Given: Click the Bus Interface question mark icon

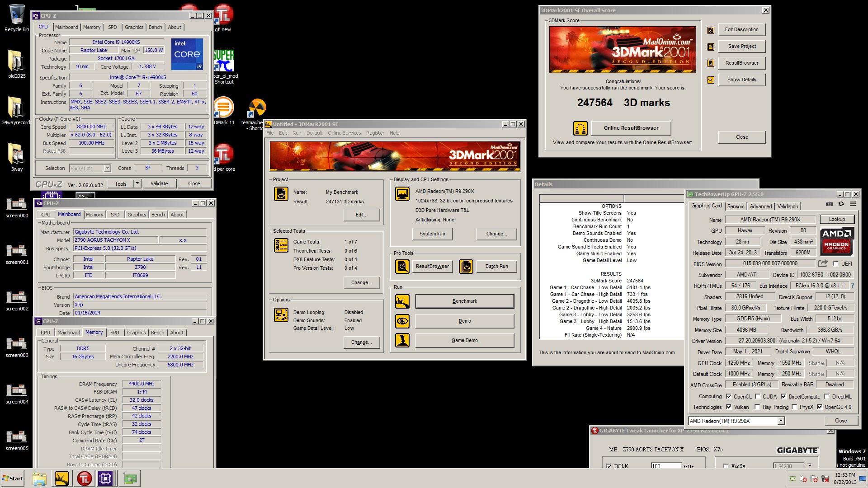Looking at the screenshot, I should point(853,286).
